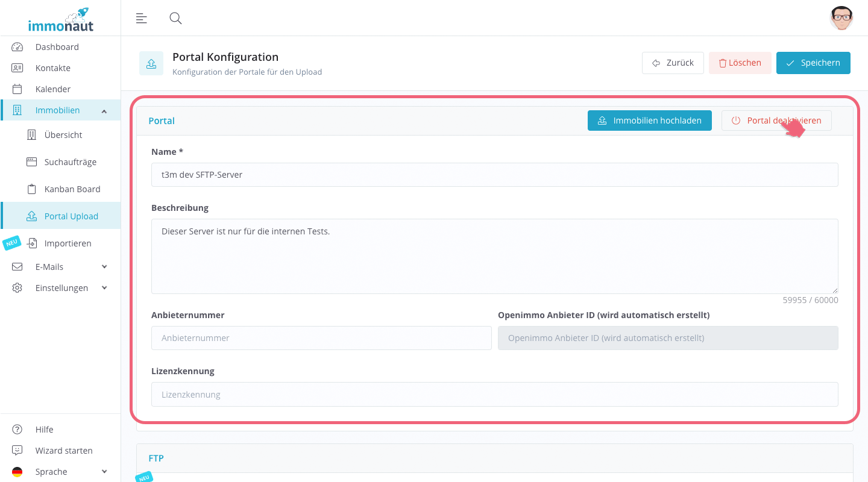Deactivate portal using Portal deaktivieren button
The image size is (868, 482).
click(776, 120)
